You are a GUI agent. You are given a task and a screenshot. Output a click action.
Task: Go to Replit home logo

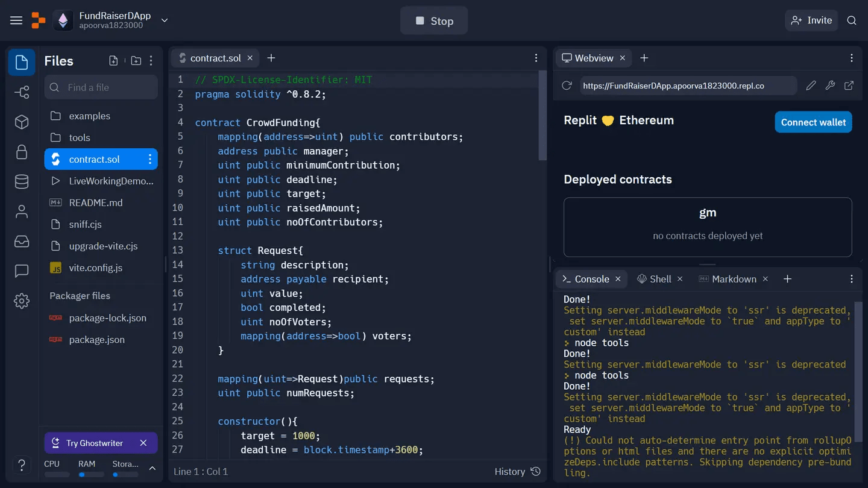(39, 20)
